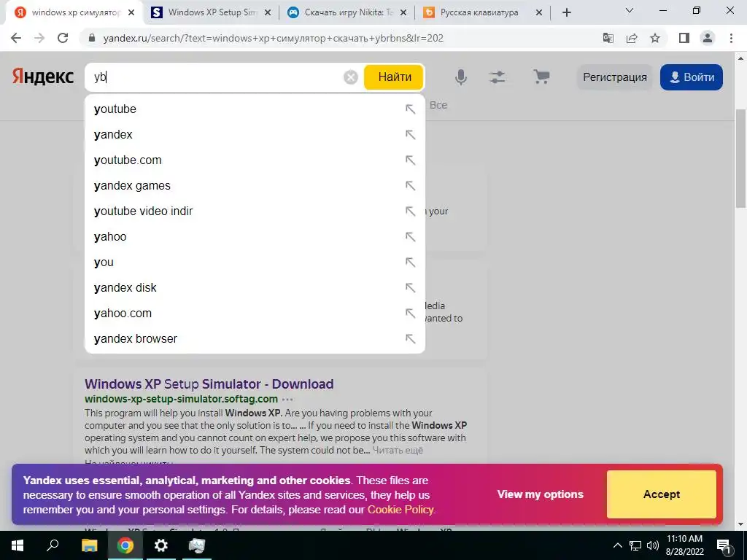Click the Яндекс logo
The width and height of the screenshot is (747, 560).
[43, 77]
